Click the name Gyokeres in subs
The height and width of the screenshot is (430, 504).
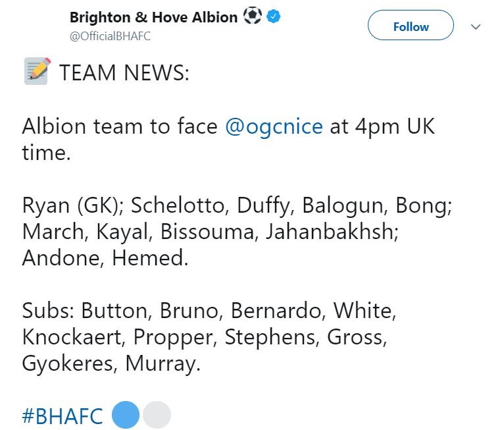point(68,364)
